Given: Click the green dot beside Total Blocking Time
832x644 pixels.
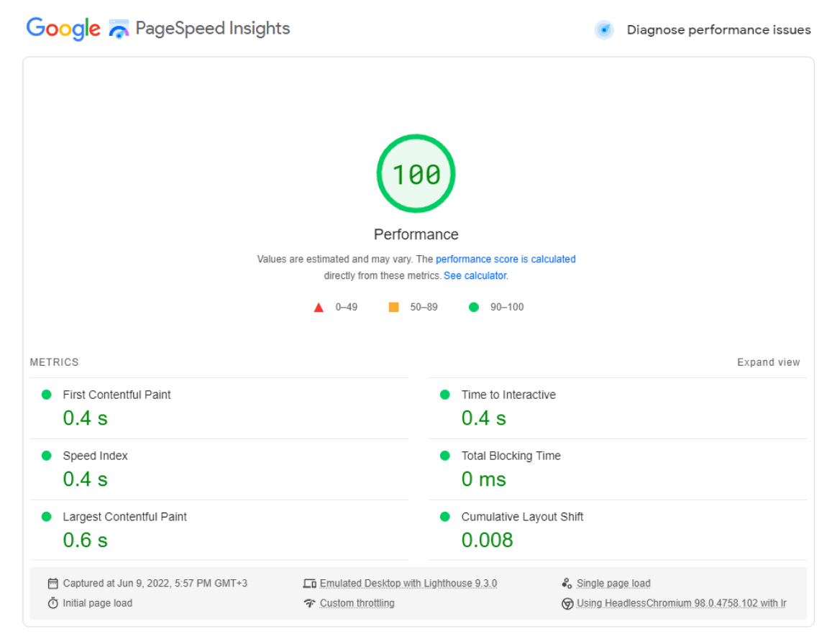Looking at the screenshot, I should coord(444,456).
